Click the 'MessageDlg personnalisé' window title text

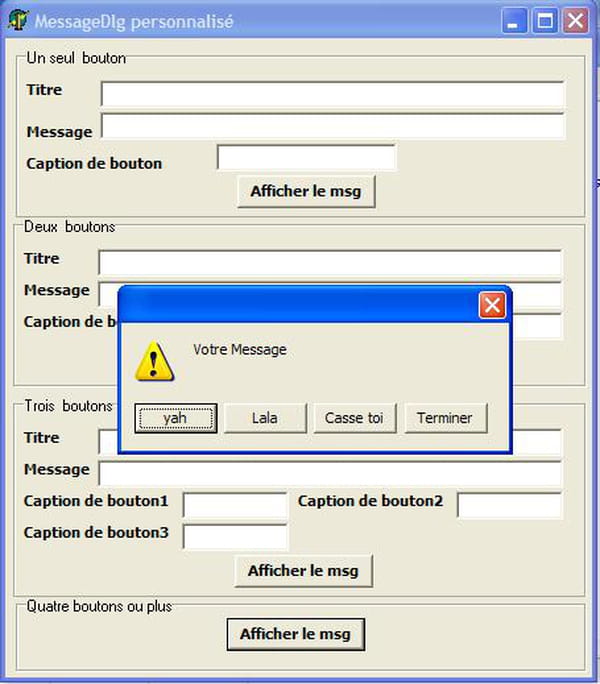tap(134, 21)
